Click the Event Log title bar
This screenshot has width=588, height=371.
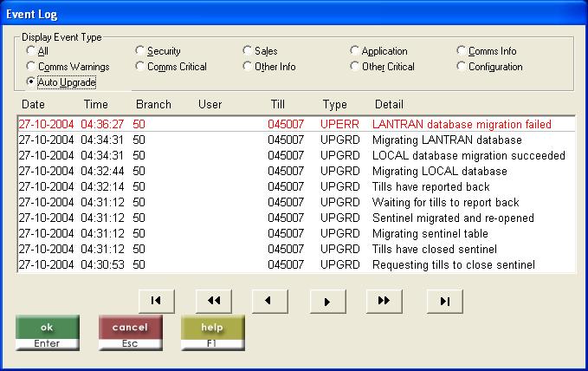pos(294,14)
